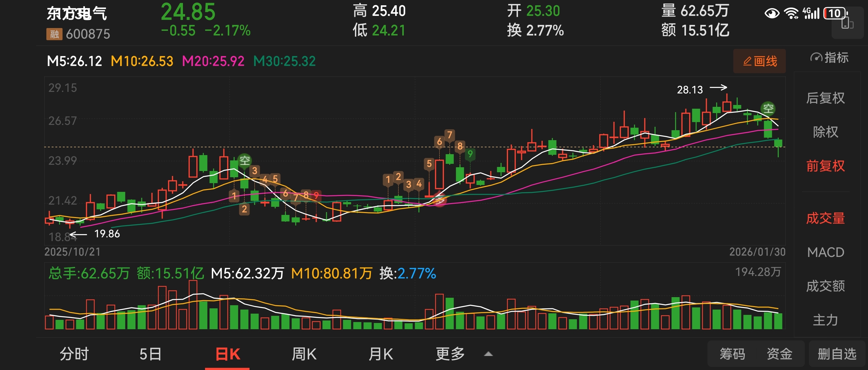Switch to the 周K weekly tab
This screenshot has height=370, width=868.
304,354
